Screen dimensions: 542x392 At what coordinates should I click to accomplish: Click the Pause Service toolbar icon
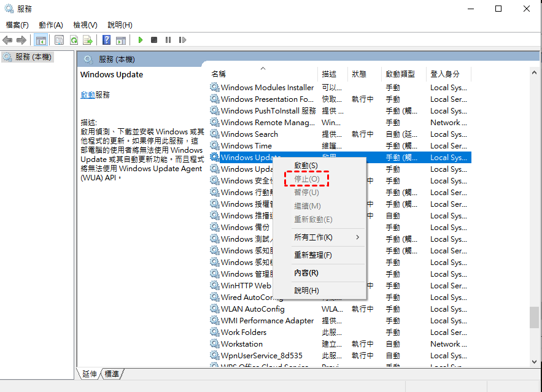pyautogui.click(x=168, y=40)
